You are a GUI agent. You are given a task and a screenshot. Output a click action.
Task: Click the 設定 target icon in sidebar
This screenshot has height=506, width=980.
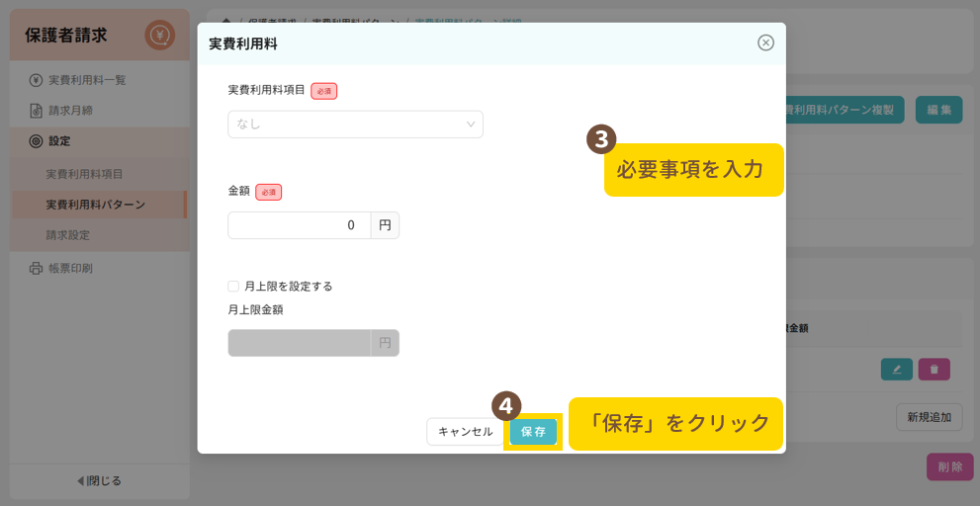36,141
